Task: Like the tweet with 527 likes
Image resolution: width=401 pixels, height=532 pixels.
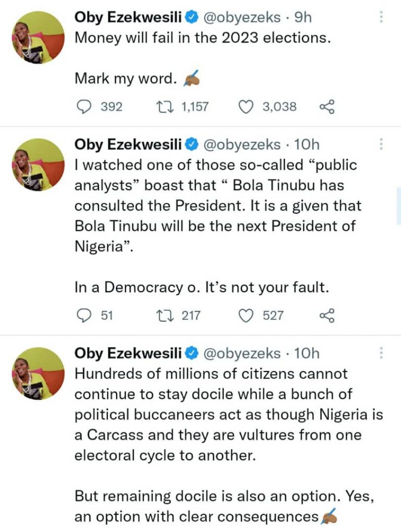Action: tap(245, 315)
